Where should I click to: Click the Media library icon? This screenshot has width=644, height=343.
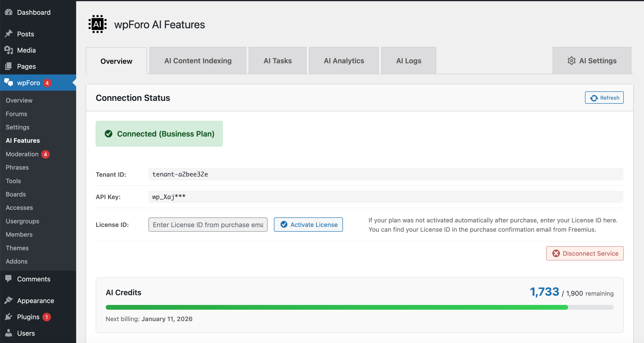(x=9, y=50)
